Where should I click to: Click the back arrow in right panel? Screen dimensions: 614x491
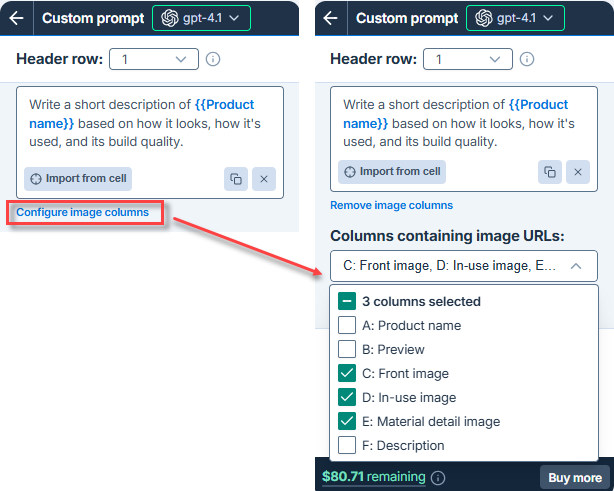coord(330,18)
